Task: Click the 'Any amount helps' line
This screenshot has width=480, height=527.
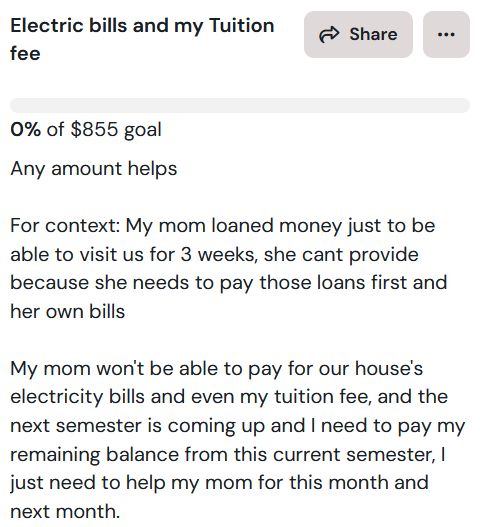Action: click(x=94, y=169)
